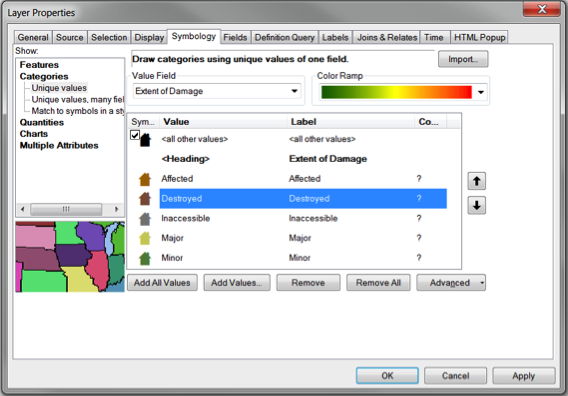
Task: Click the Add All Values button
Action: [162, 283]
